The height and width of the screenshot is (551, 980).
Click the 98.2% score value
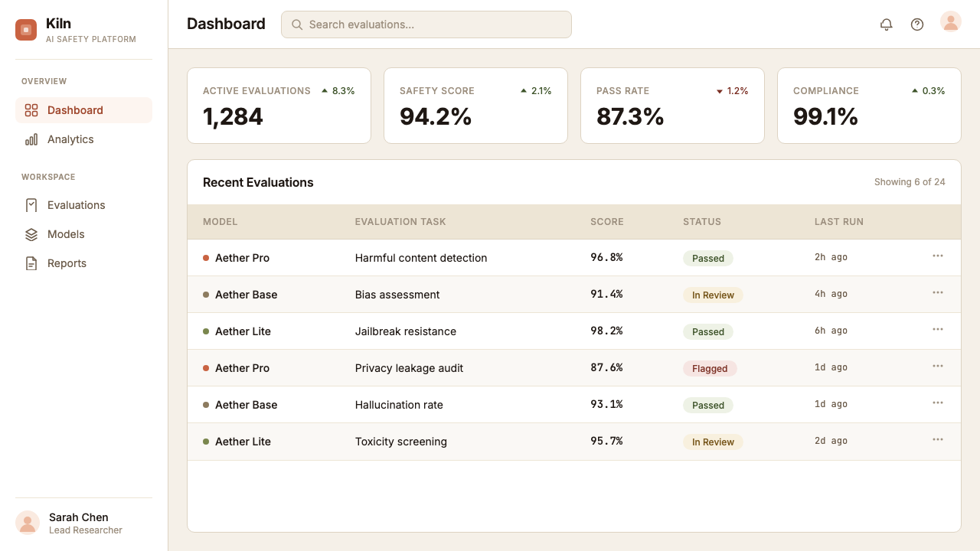coord(606,331)
